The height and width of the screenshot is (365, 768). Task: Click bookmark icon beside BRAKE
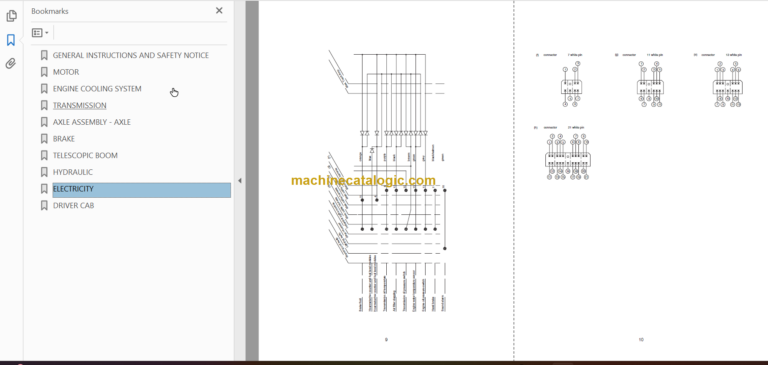tap(44, 139)
